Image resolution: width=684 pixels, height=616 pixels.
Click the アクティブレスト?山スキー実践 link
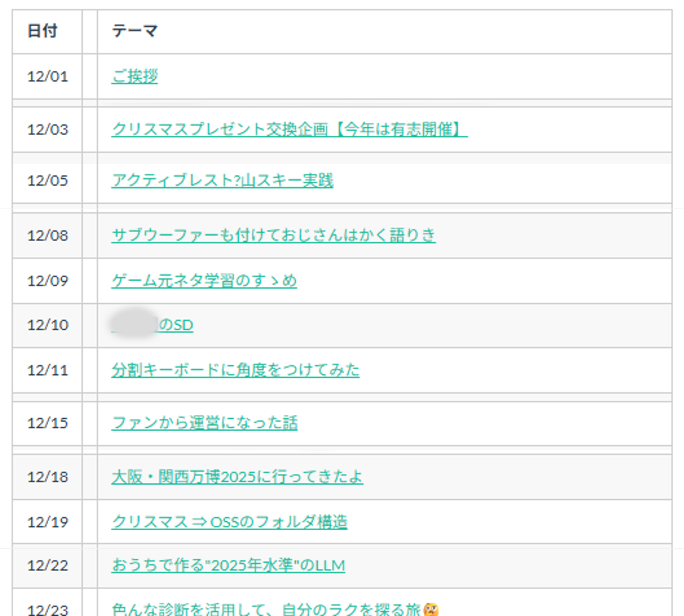coord(222,181)
